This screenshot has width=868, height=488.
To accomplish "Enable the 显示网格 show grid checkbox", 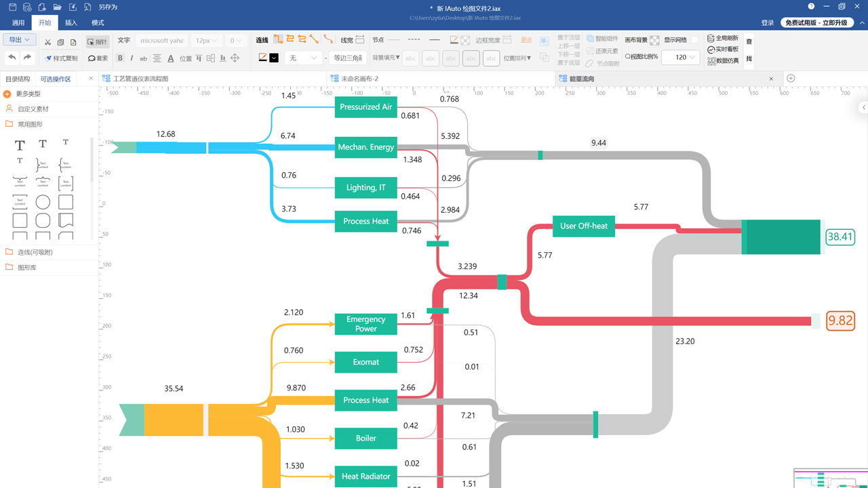I will point(694,40).
